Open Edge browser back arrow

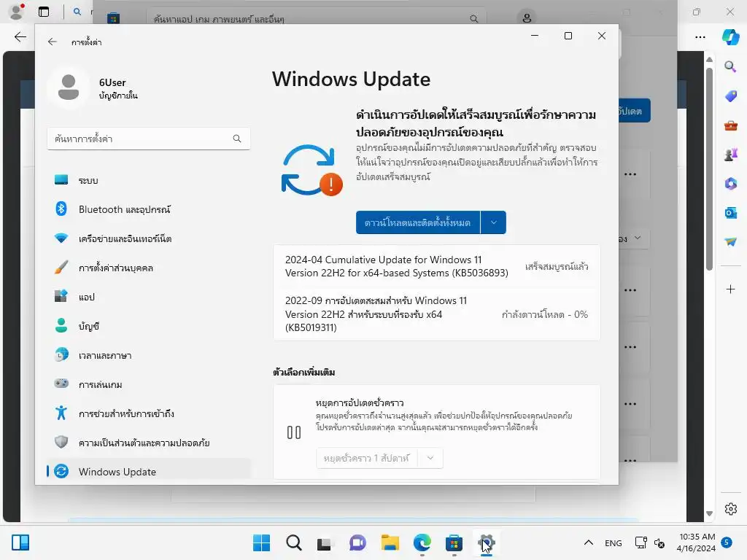tap(20, 36)
